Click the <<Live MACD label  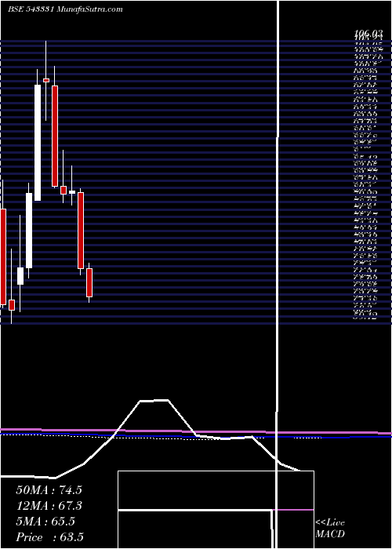click(330, 529)
